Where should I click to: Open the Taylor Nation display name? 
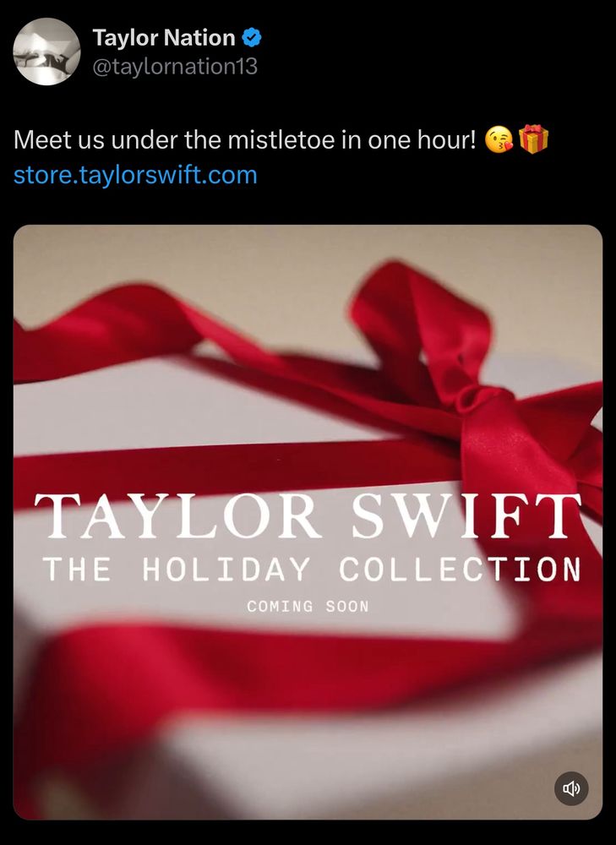click(164, 38)
